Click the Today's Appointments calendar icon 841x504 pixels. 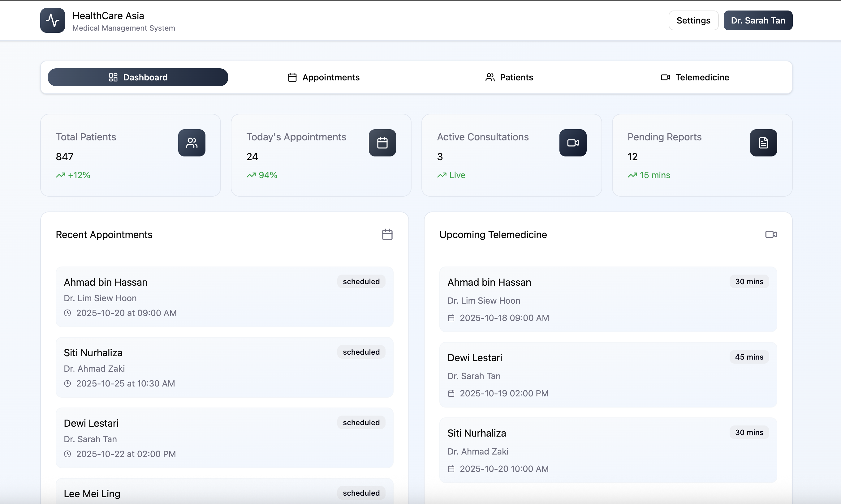[x=382, y=143]
